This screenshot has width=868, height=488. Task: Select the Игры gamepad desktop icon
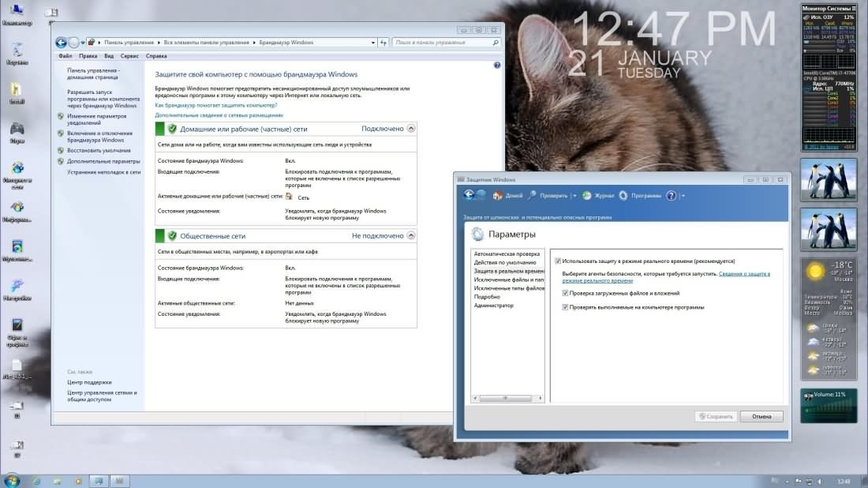pos(17,133)
